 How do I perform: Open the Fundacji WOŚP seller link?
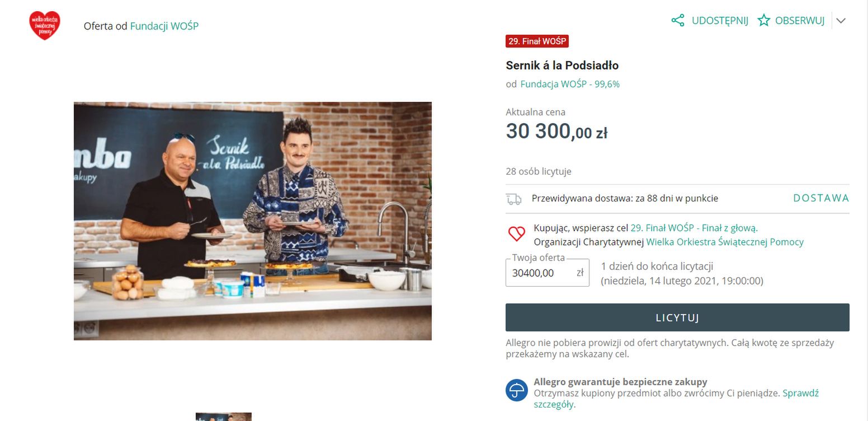(x=164, y=26)
